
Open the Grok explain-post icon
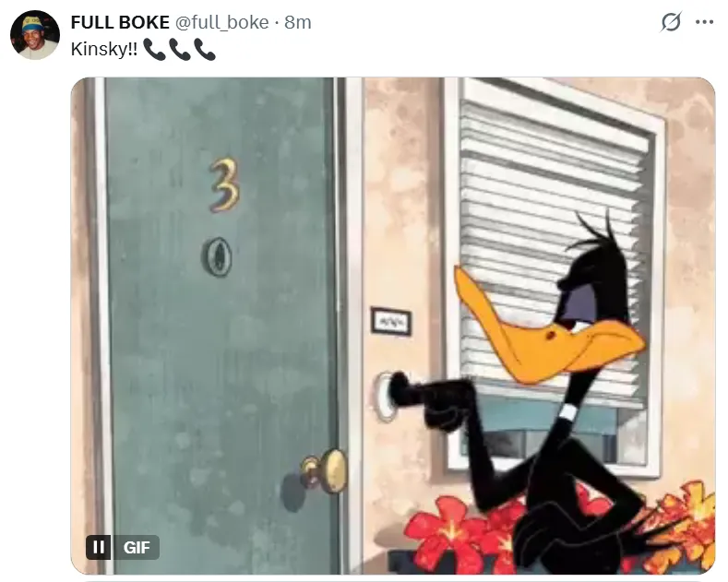pos(671,22)
